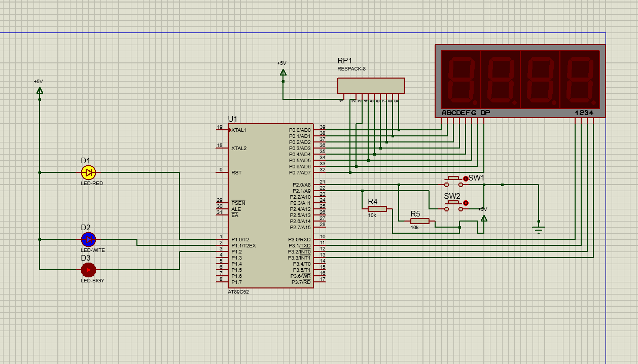The width and height of the screenshot is (638, 364).
Task: Click the P1.0/T2 pin label
Action: [x=240, y=240]
